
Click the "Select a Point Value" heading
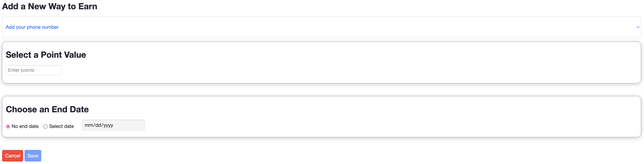point(46,55)
